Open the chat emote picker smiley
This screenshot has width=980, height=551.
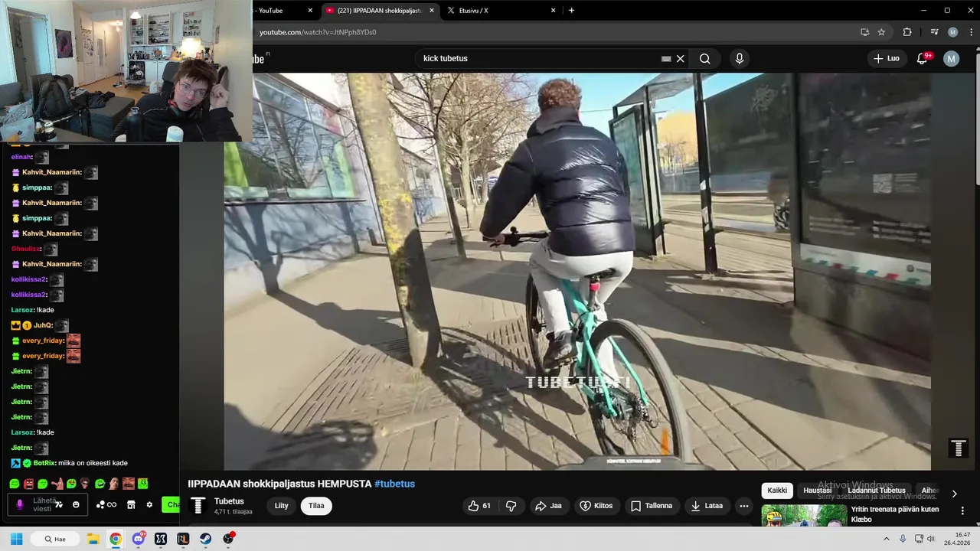coord(76,505)
